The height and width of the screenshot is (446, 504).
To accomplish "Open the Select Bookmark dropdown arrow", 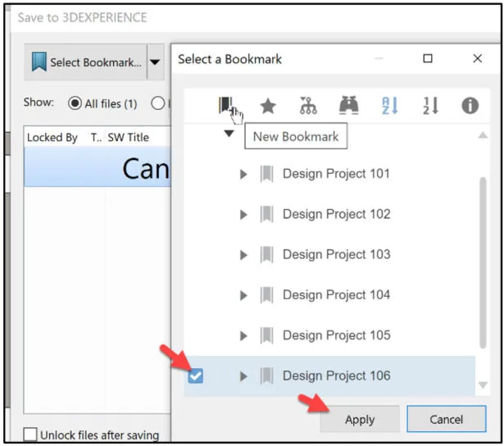I will [155, 62].
